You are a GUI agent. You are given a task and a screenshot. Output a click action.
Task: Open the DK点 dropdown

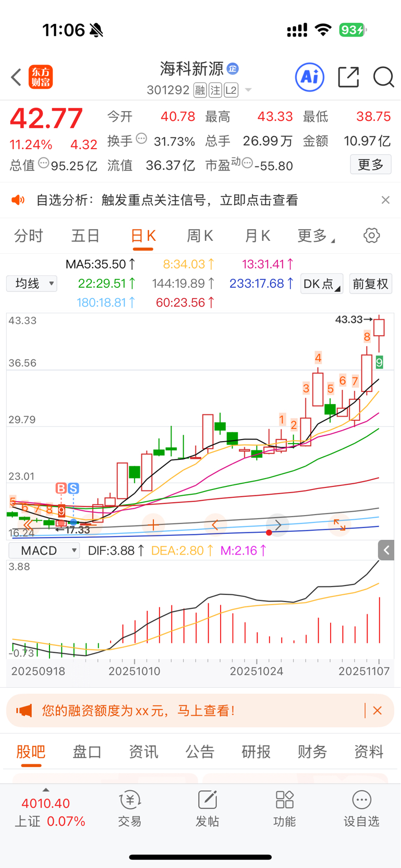pos(322,284)
